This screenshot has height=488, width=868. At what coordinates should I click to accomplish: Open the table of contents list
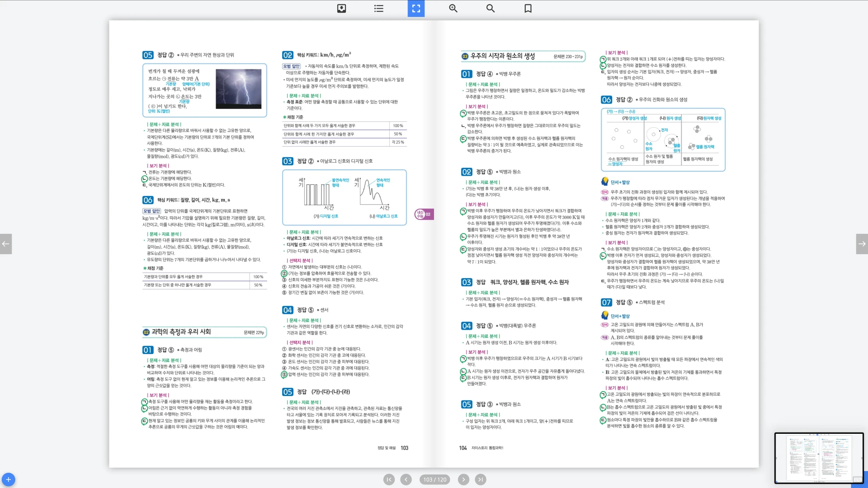(x=378, y=8)
